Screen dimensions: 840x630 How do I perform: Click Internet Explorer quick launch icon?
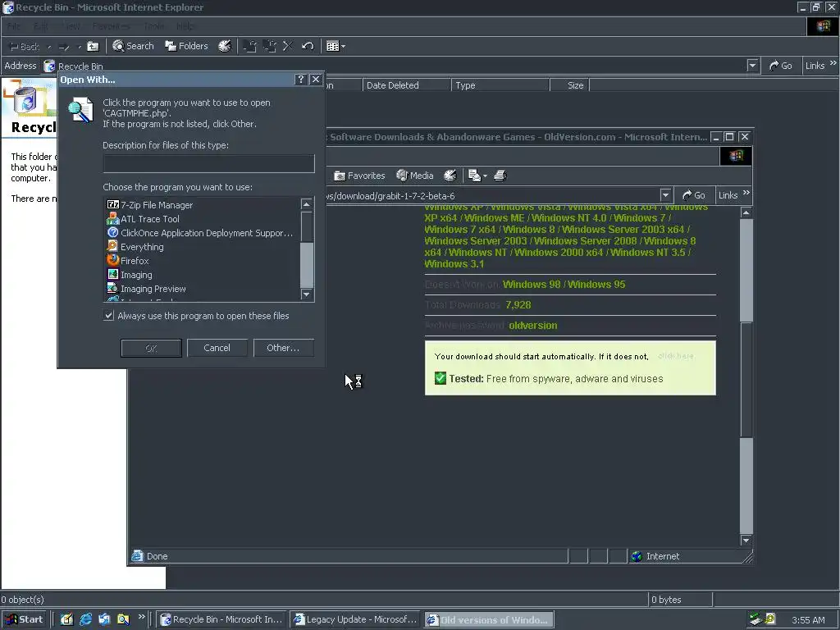[x=85, y=620]
